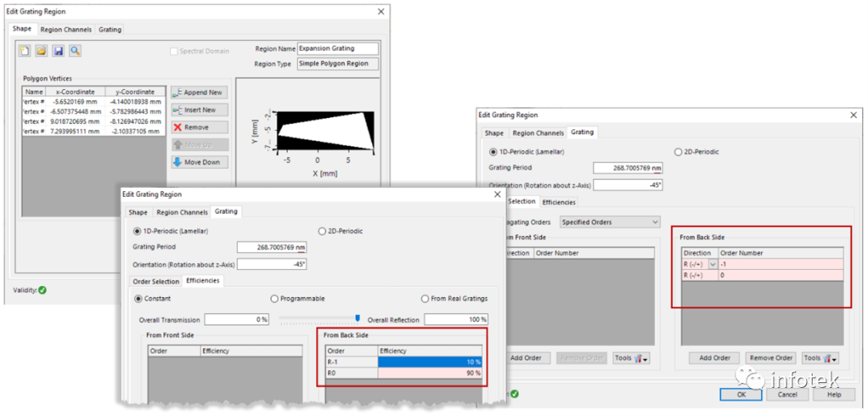Screen dimensions: 868x416
Task: Select order number cell -1 in From Back Side
Action: point(780,264)
